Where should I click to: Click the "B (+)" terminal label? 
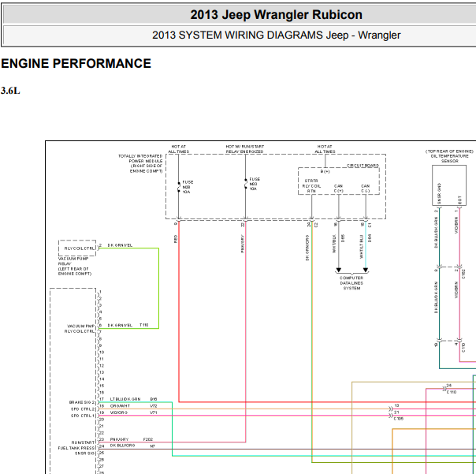coord(325,172)
